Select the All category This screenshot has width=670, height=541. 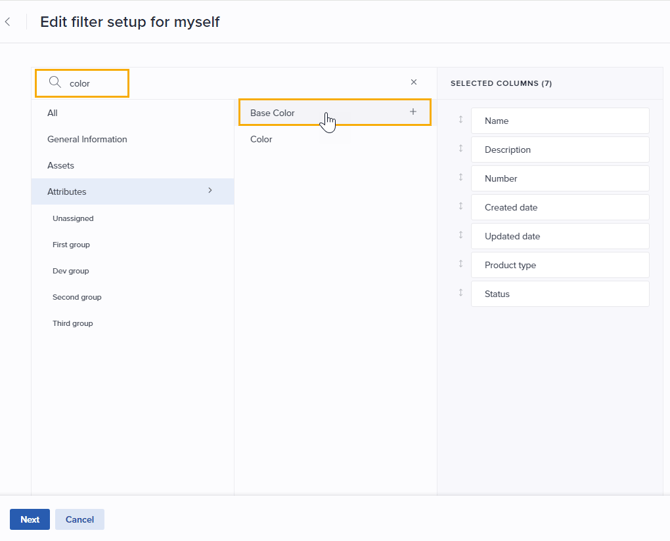pyautogui.click(x=53, y=113)
